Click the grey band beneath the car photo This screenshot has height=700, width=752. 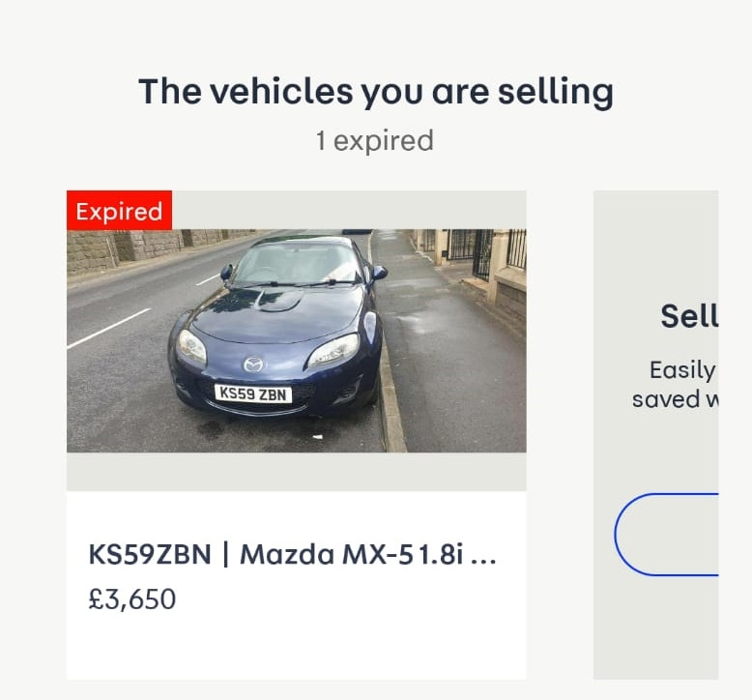[x=296, y=472]
